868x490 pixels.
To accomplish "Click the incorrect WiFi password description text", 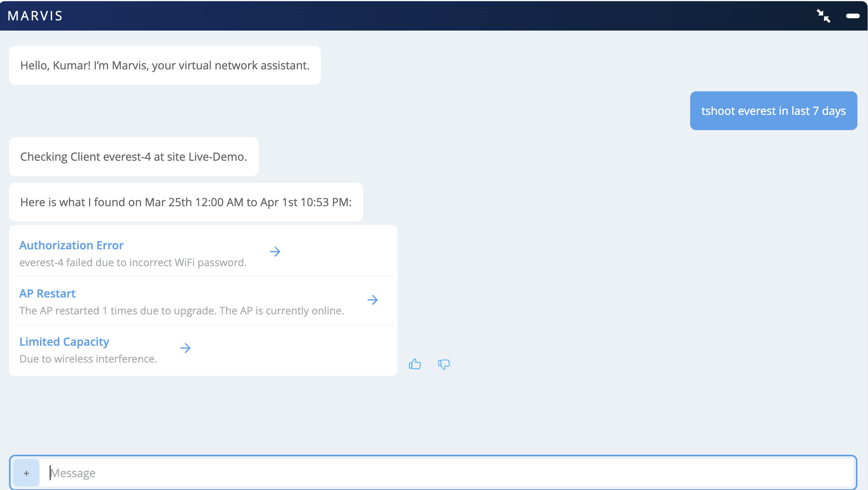I will click(x=133, y=263).
